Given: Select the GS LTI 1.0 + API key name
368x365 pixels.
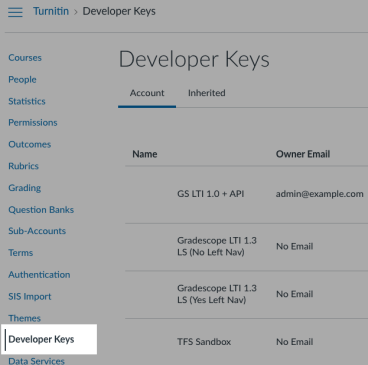Looking at the screenshot, I should [211, 194].
